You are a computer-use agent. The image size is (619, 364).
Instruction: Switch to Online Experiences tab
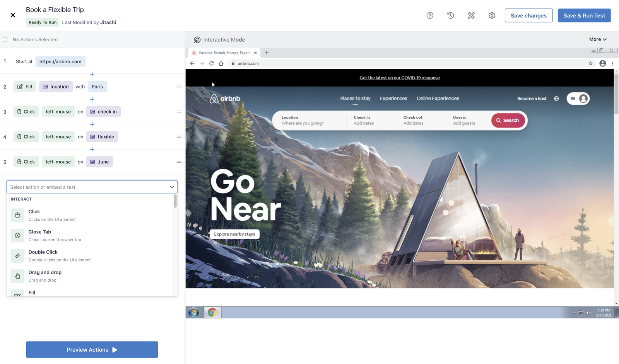[438, 99]
